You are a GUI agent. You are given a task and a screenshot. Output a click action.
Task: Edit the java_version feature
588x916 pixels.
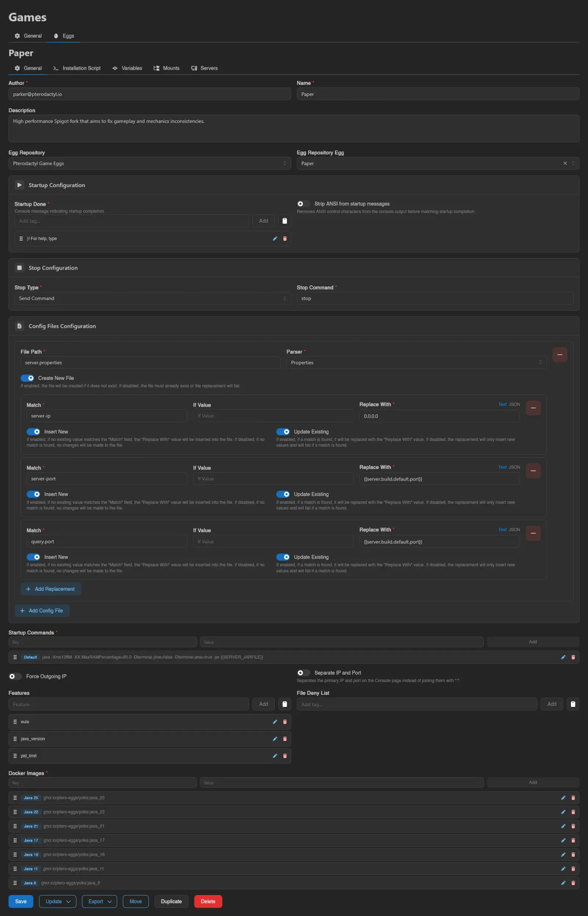(x=275, y=739)
